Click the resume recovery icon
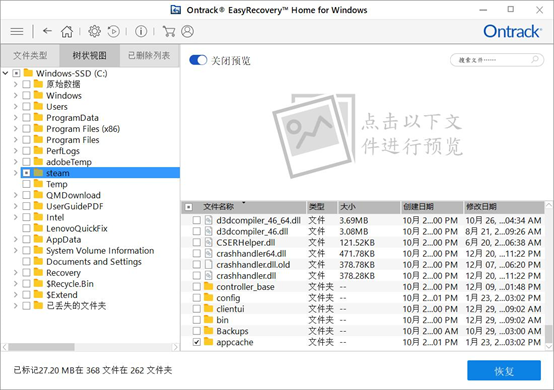554x390 pixels. click(x=113, y=31)
